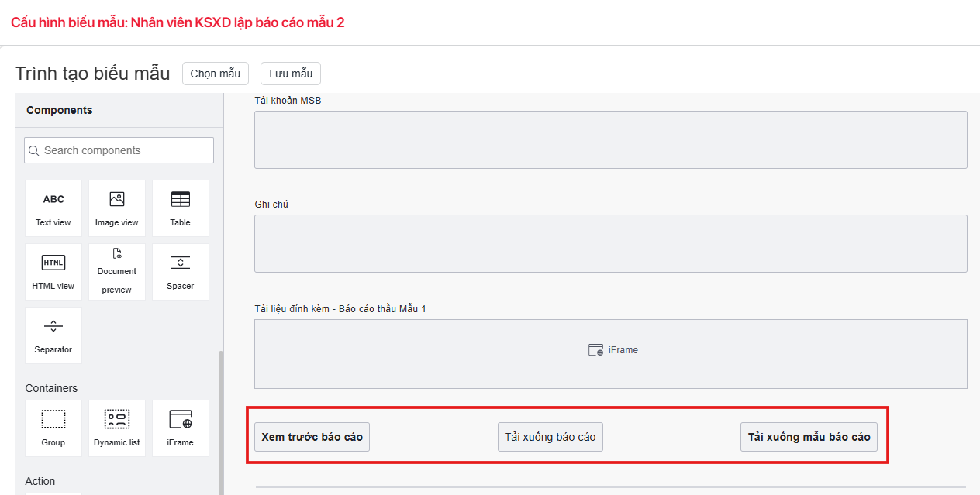Select the Image view component
This screenshot has width=980, height=495.
(x=117, y=208)
